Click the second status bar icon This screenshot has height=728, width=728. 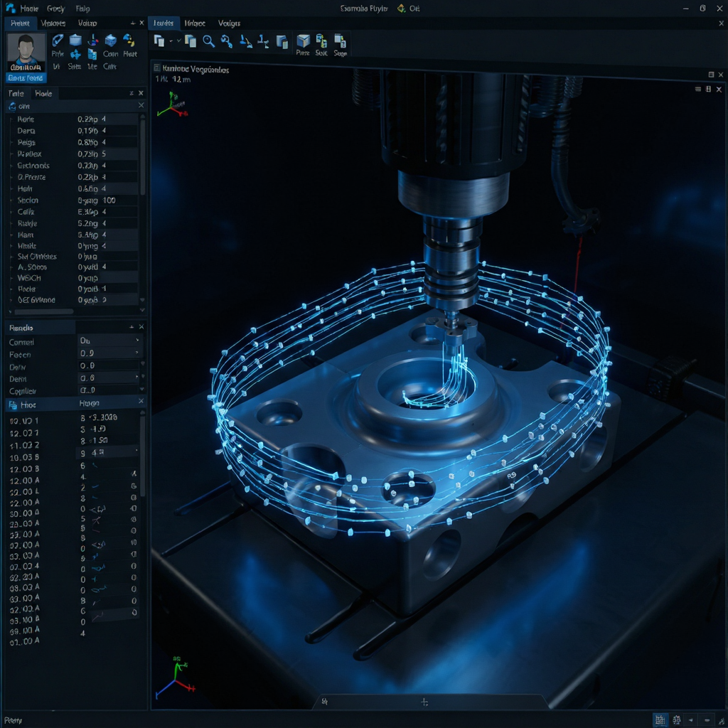click(677, 720)
